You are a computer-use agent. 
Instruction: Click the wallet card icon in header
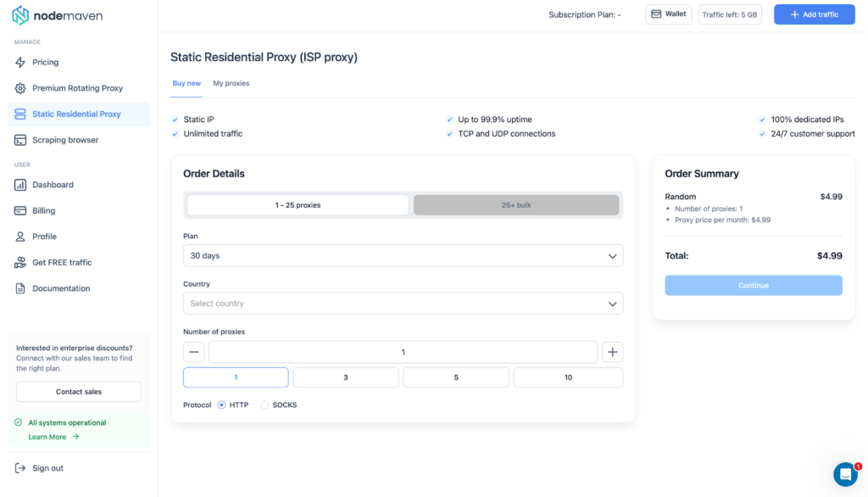[656, 14]
